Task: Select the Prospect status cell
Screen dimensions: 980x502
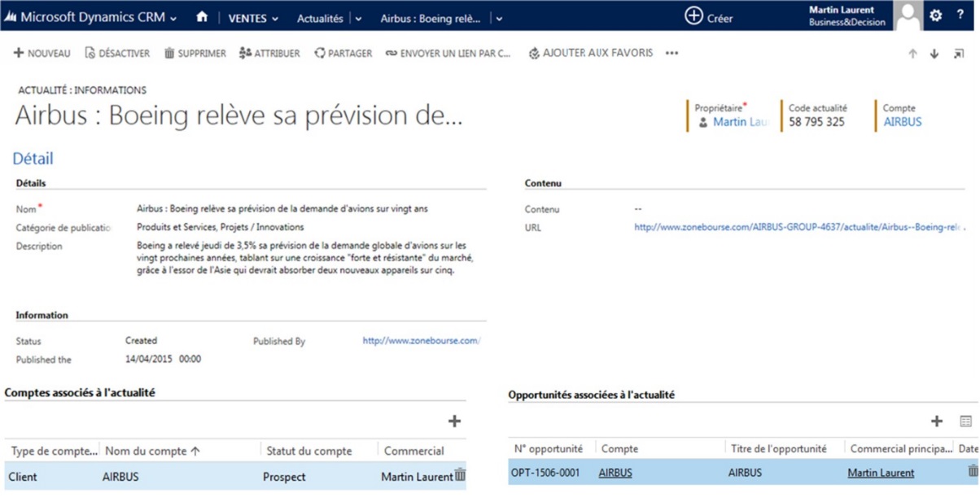Action: point(282,477)
